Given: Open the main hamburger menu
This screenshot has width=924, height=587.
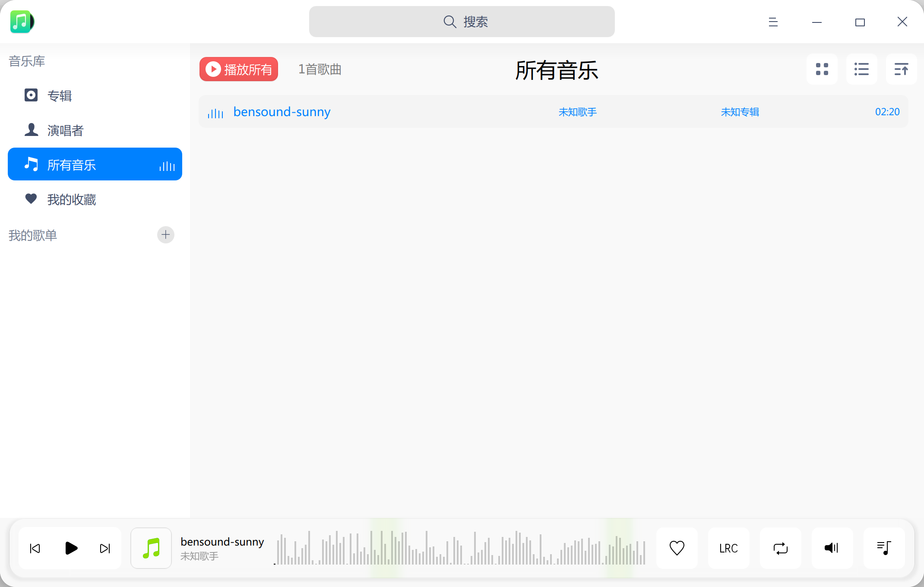Looking at the screenshot, I should [x=773, y=22].
